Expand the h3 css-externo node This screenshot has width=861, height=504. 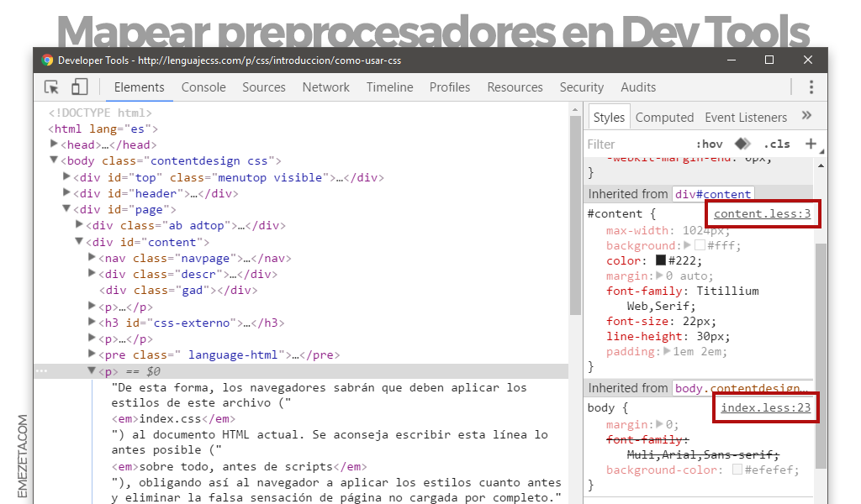pyautogui.click(x=92, y=322)
